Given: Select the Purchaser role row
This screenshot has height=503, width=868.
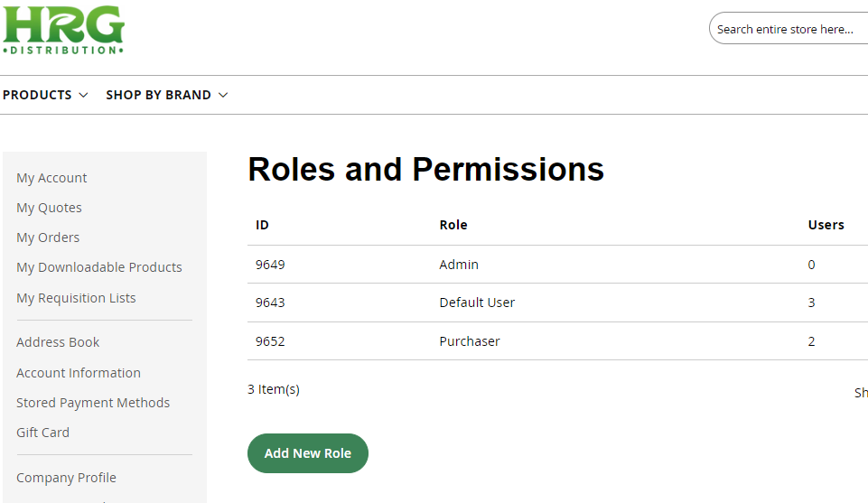Looking at the screenshot, I should [557, 341].
